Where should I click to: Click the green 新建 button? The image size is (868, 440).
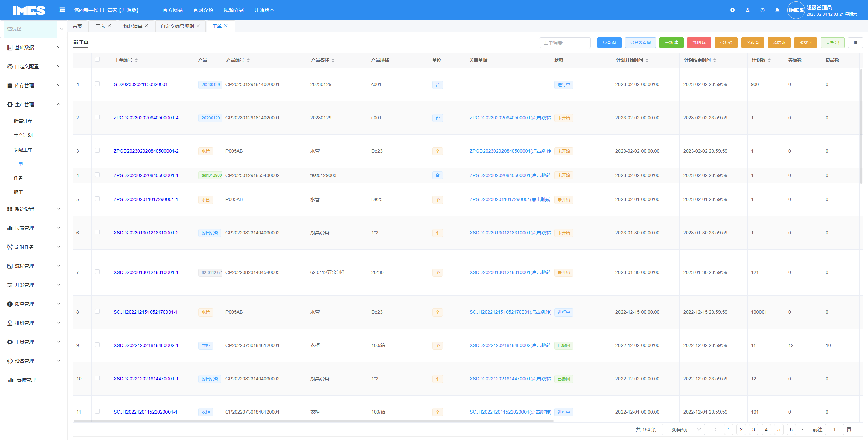coord(671,43)
